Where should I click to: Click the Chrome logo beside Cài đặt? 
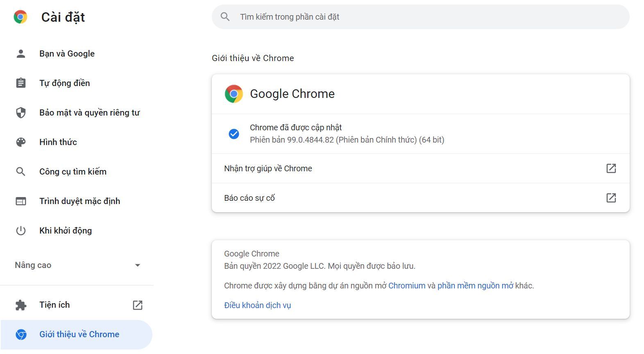pos(20,17)
